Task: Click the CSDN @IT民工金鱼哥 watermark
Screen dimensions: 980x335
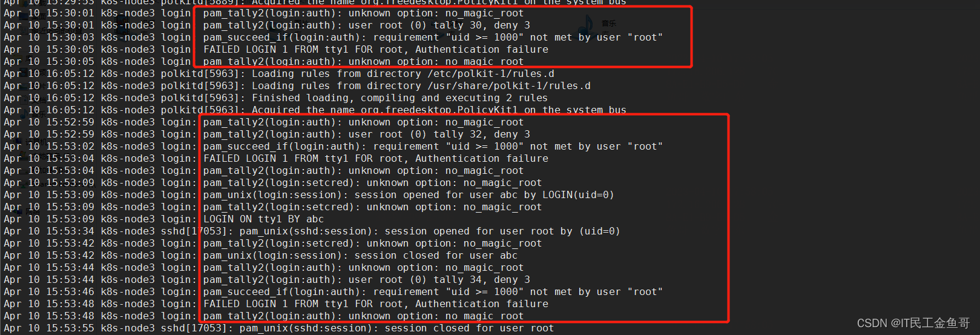Action: 913,323
